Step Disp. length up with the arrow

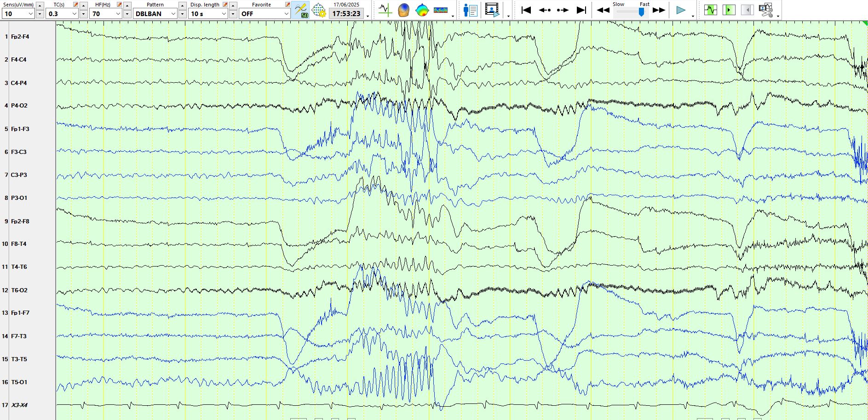pos(233,6)
